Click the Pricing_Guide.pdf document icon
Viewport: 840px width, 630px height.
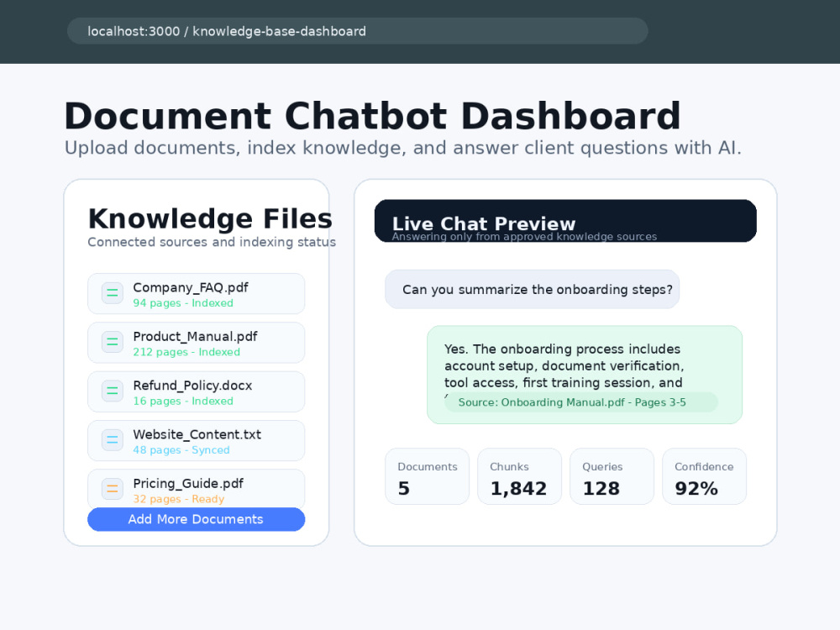(113, 489)
